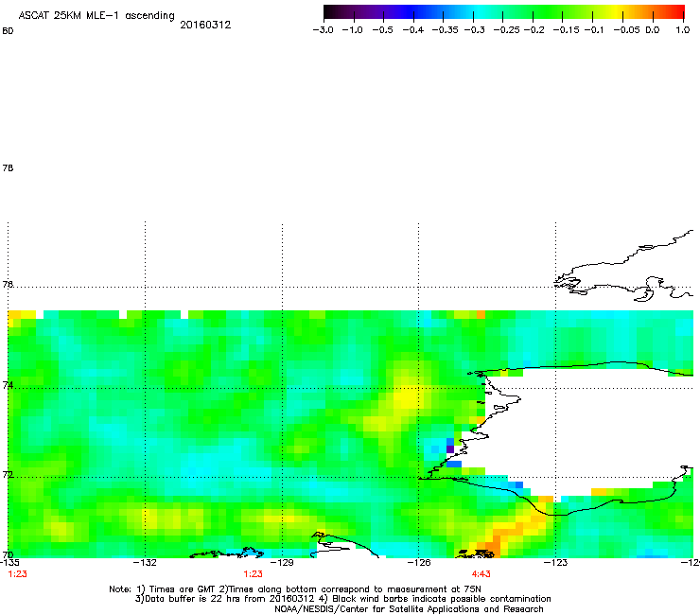Image resolution: width=700 pixels, height=615 pixels.
Task: Select the 1.0 color scale label
Action: click(683, 30)
